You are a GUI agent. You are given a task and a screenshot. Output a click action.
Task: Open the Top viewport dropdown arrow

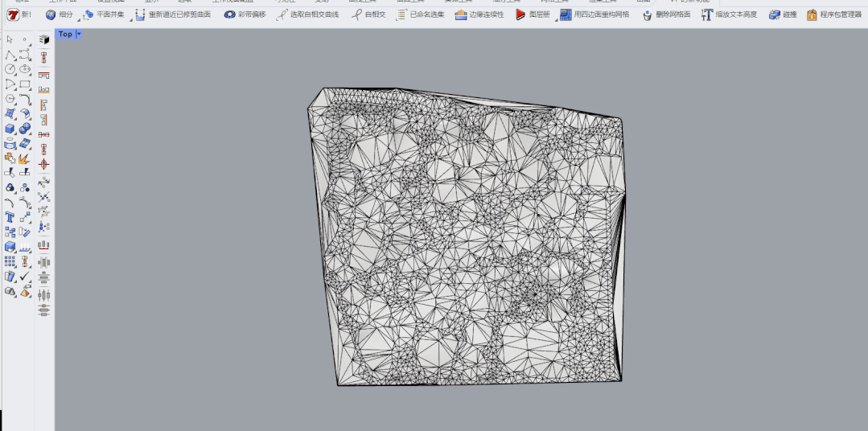pyautogui.click(x=79, y=35)
